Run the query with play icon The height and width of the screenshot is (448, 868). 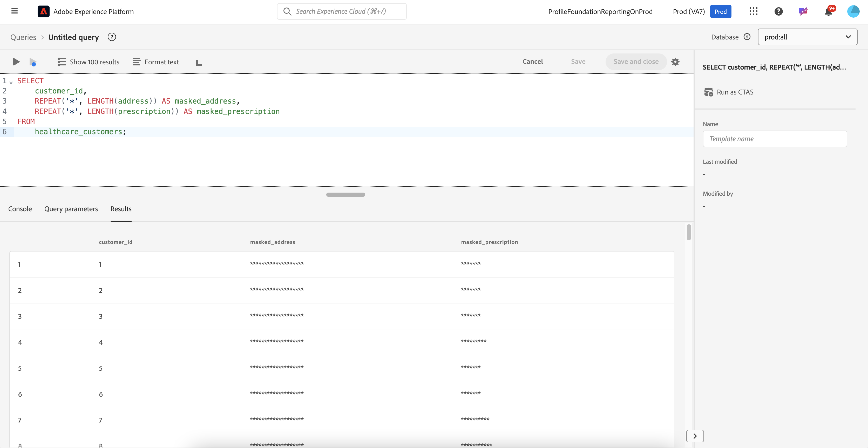pyautogui.click(x=16, y=62)
